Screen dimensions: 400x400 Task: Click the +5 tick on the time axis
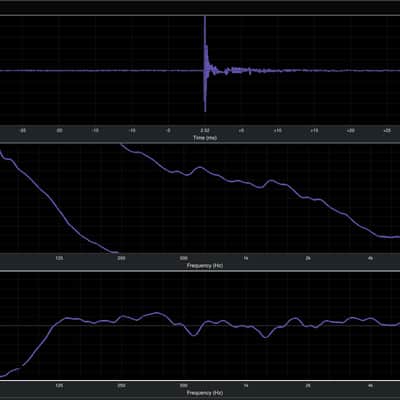[x=241, y=131]
